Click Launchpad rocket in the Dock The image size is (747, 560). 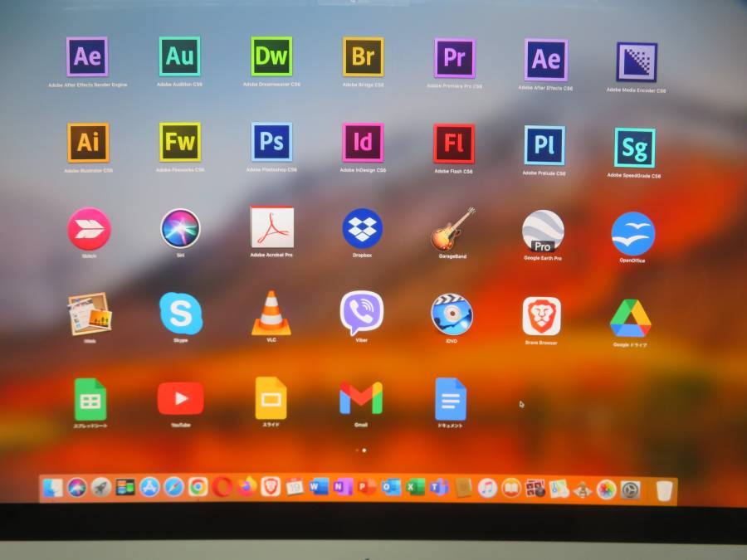(101, 488)
